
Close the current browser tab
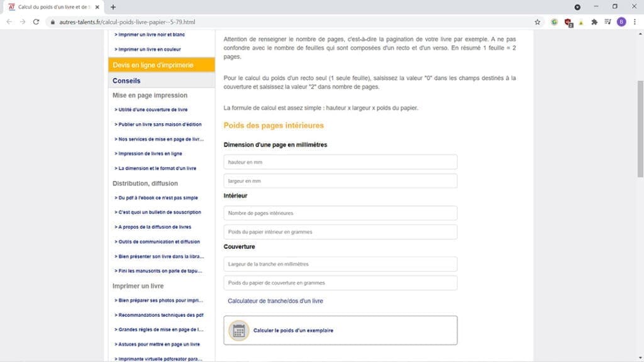click(97, 7)
